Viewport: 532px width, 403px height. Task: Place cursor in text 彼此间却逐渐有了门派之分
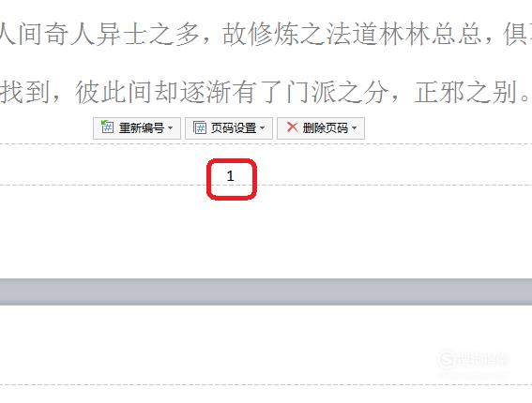pos(232,92)
